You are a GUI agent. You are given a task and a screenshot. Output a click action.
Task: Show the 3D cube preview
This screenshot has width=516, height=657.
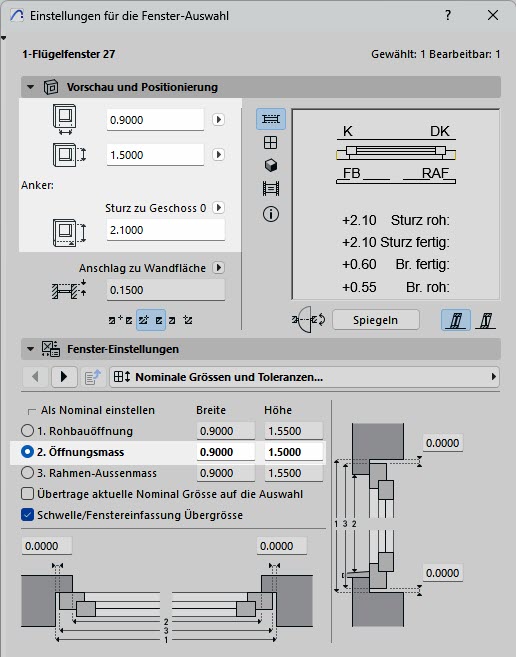(x=271, y=166)
